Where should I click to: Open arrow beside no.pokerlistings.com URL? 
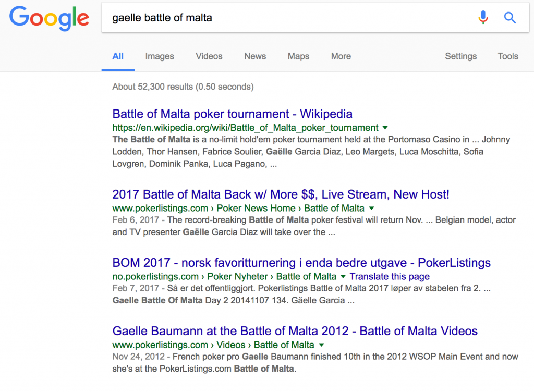point(343,277)
